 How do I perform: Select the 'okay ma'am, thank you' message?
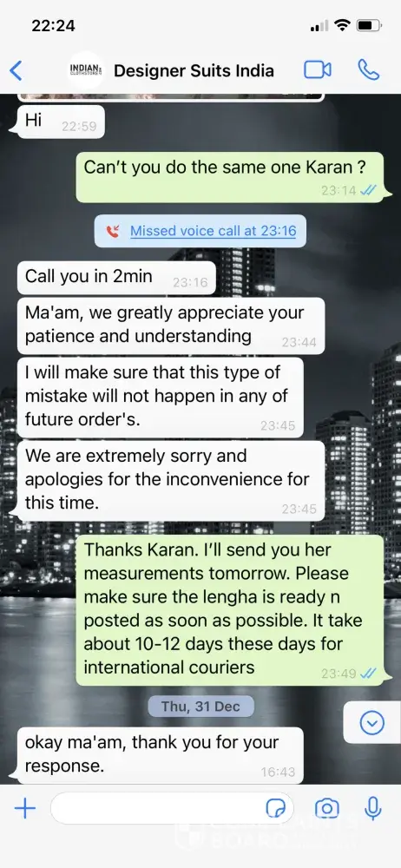[x=160, y=755]
